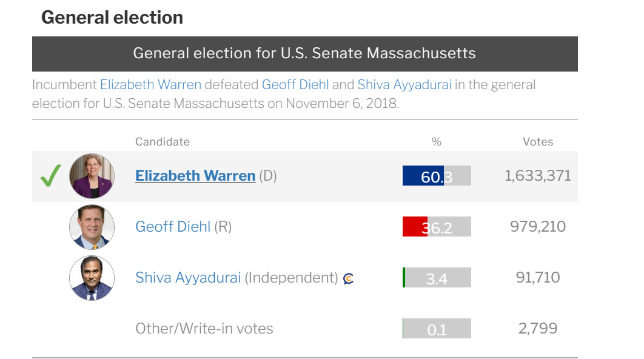Select the 1,633,371 vote count
The height and width of the screenshot is (359, 644).
pyautogui.click(x=538, y=176)
